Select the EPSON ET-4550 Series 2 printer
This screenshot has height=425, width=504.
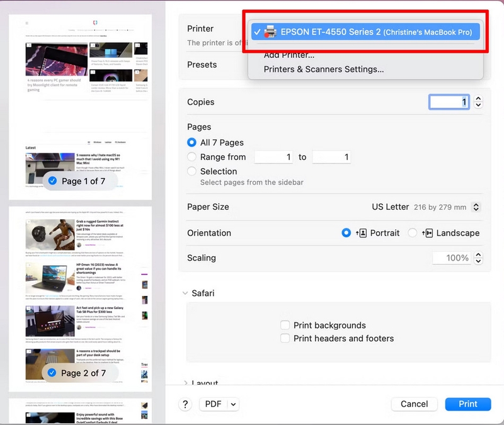[x=365, y=32]
